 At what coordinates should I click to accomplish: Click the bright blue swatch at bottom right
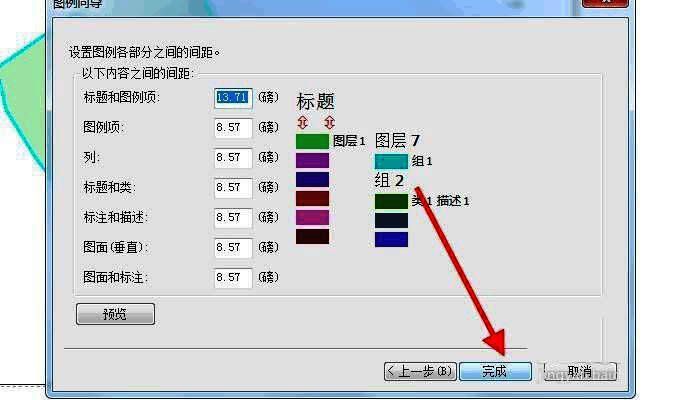391,239
